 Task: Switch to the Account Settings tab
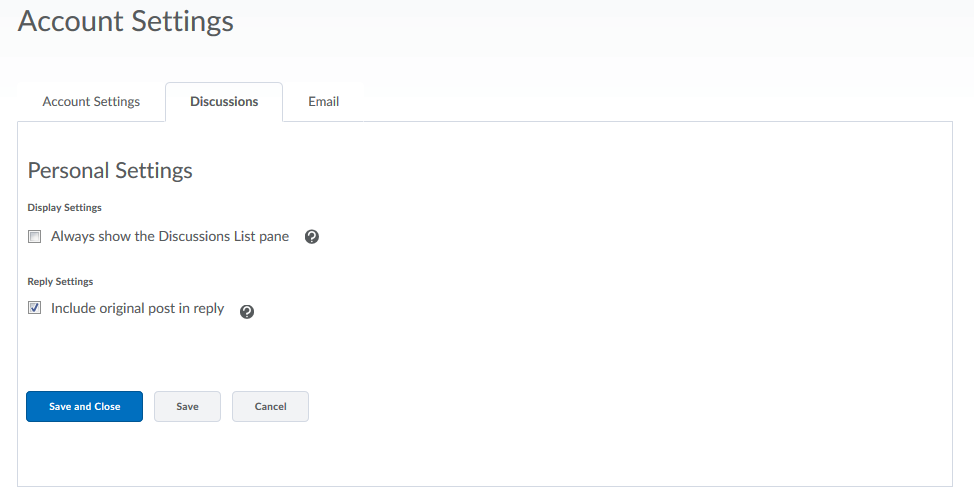(x=91, y=102)
